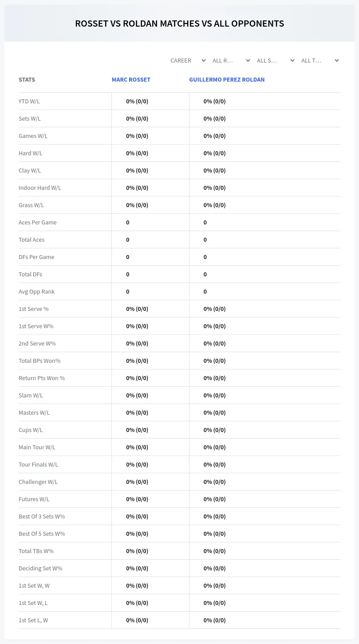Open Guillermo Perez Roldan player link
The height and width of the screenshot is (644, 359).
[x=227, y=80]
